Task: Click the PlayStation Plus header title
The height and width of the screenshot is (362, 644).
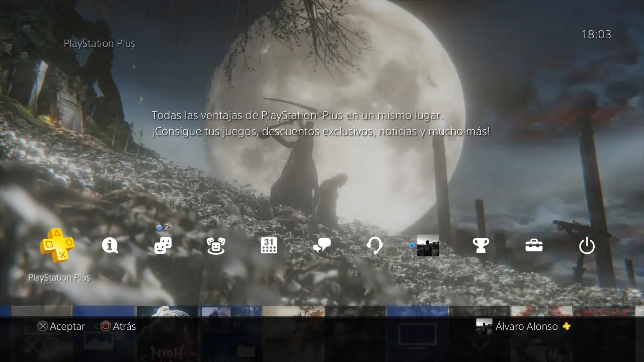Action: point(99,44)
